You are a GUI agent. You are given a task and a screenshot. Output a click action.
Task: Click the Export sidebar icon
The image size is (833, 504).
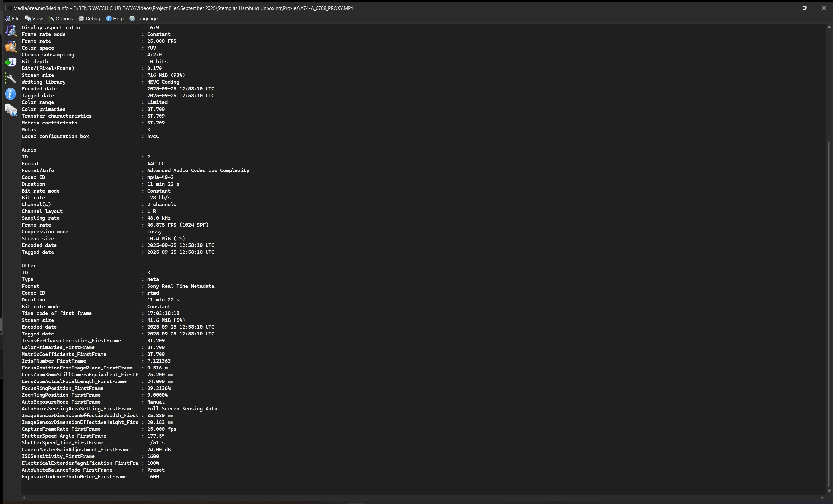(11, 62)
